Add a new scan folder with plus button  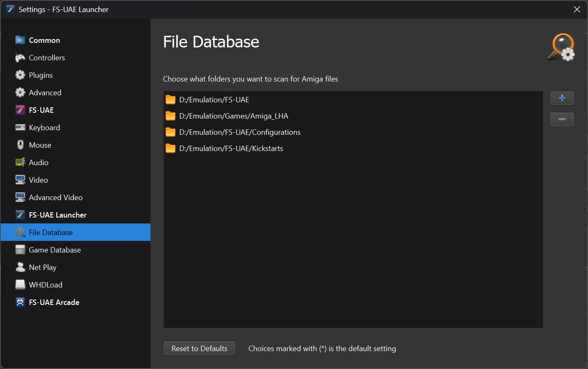[562, 98]
